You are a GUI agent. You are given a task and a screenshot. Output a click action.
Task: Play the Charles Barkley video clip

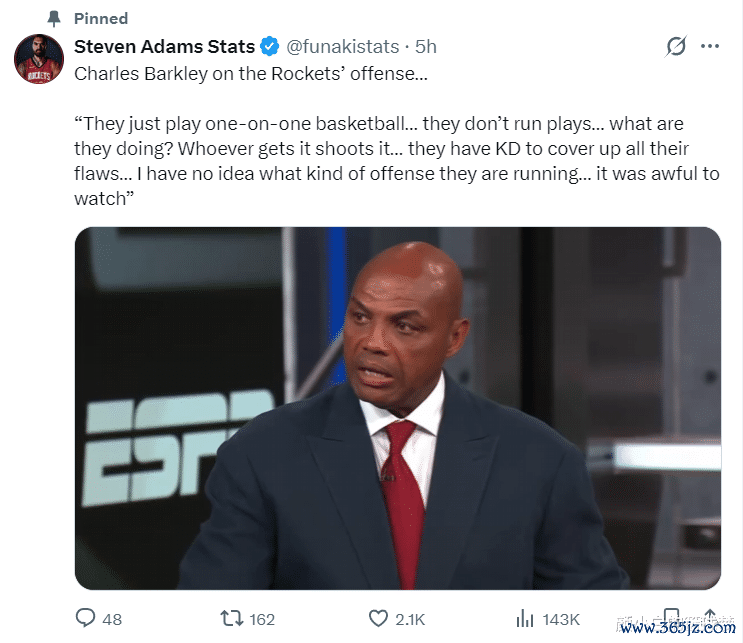coord(398,408)
